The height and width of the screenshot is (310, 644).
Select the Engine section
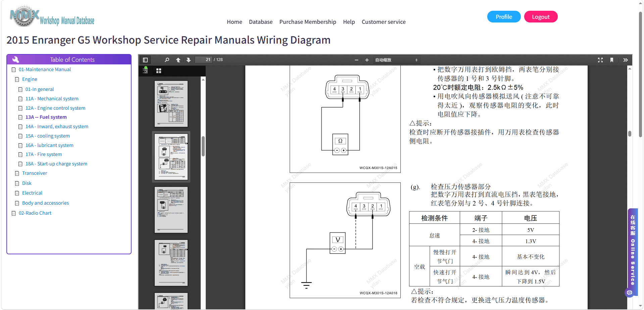(30, 79)
